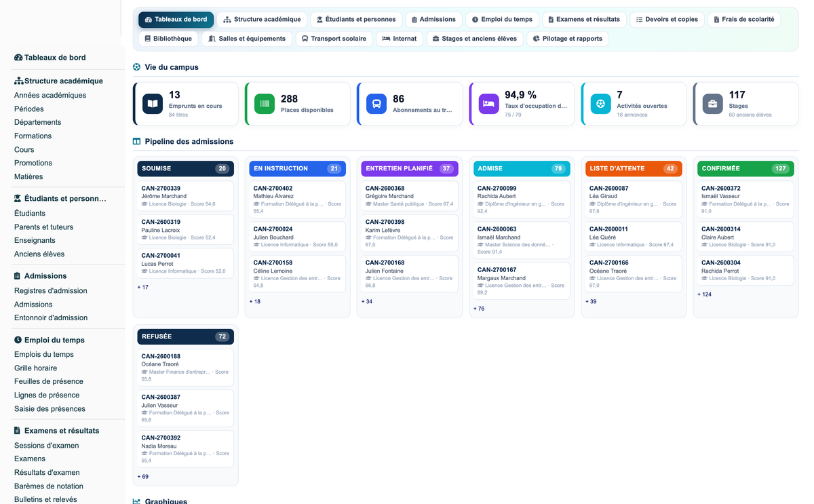The height and width of the screenshot is (504, 814).
Task: Open the Emploi du temps tab
Action: tap(503, 20)
